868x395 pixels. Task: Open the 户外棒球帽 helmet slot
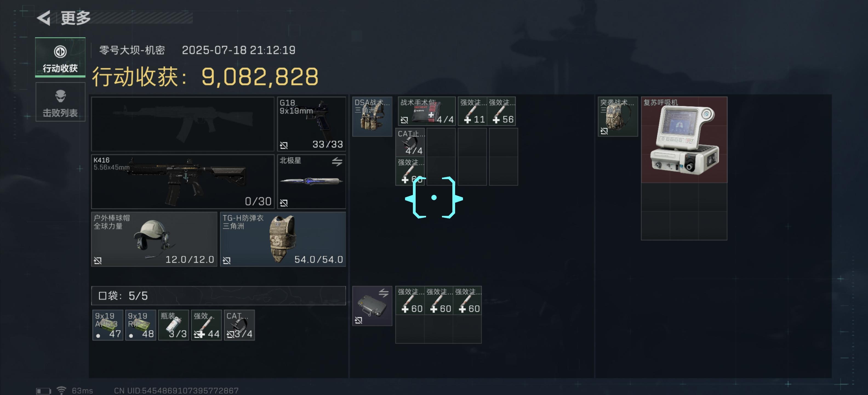pos(154,239)
